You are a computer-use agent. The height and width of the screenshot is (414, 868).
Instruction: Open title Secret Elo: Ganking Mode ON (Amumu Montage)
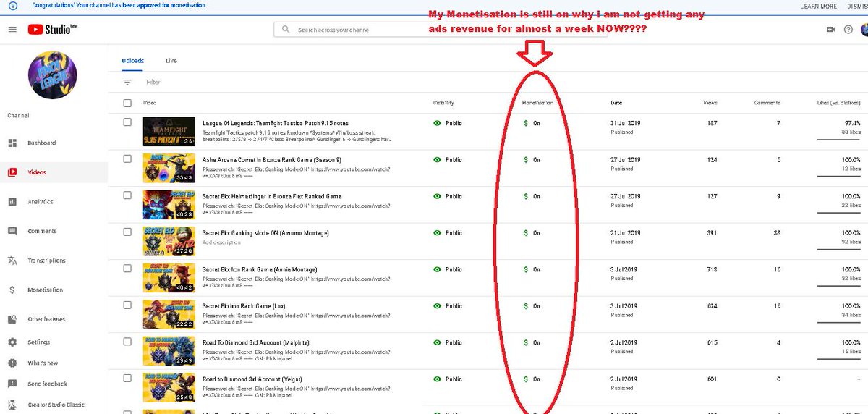(265, 233)
